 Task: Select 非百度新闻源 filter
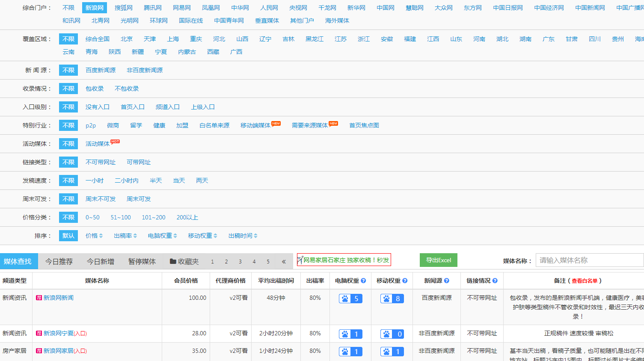[145, 70]
